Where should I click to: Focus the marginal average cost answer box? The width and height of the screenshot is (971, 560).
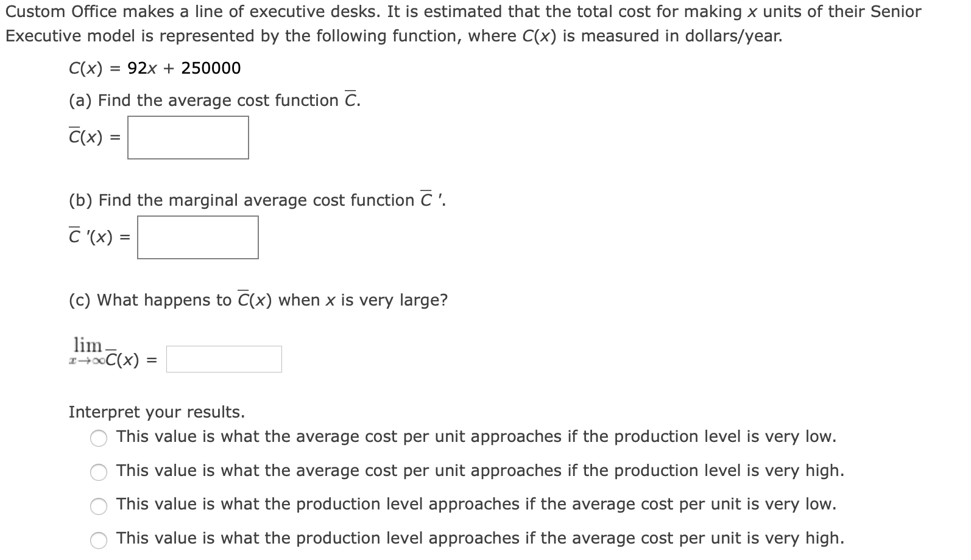click(x=198, y=237)
